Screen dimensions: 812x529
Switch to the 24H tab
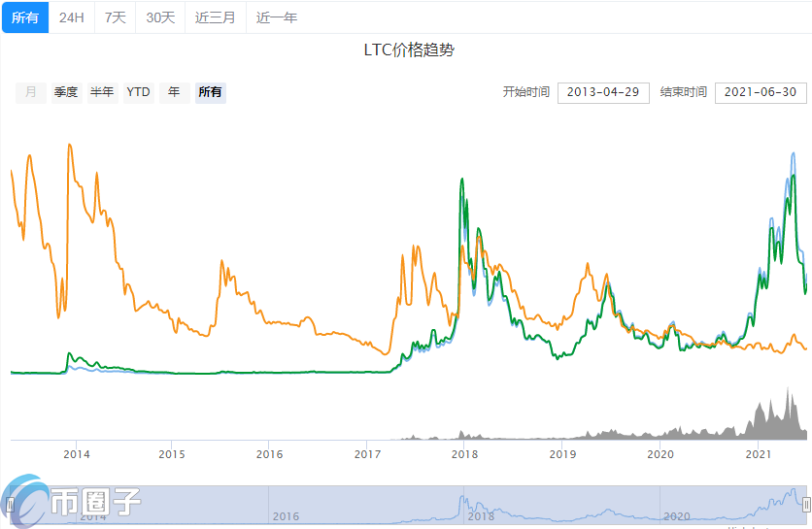(x=71, y=17)
